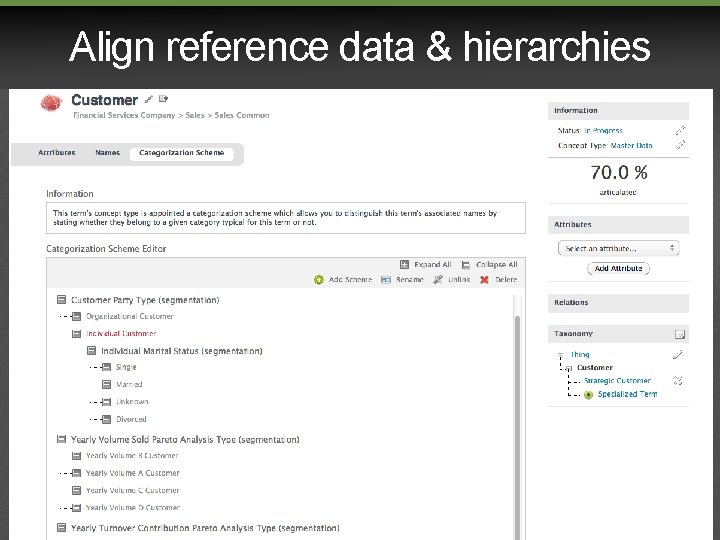Viewport: 720px width, 540px height.
Task: Click the Married node tree icon
Action: click(x=106, y=384)
